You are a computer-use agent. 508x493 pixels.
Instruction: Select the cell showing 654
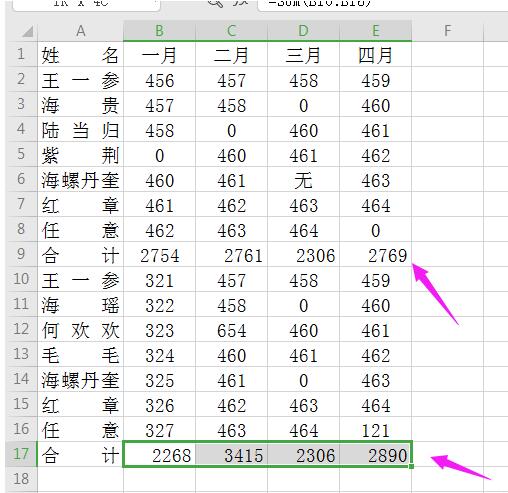[x=231, y=329]
